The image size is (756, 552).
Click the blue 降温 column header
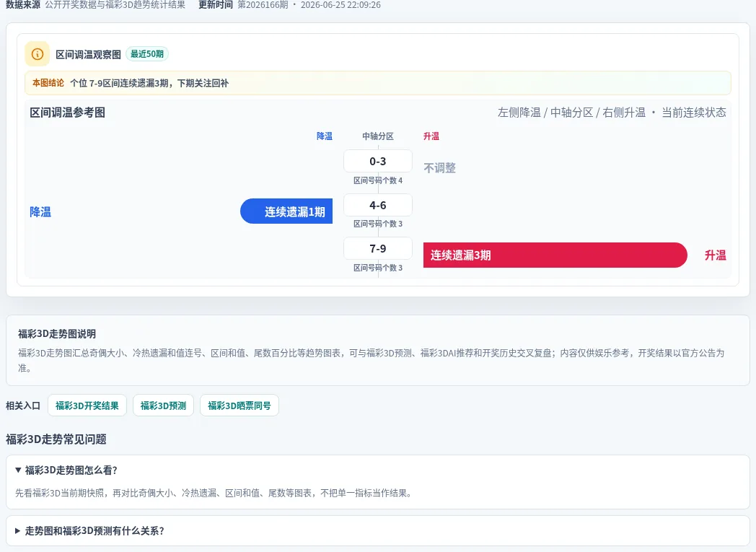pyautogui.click(x=325, y=136)
